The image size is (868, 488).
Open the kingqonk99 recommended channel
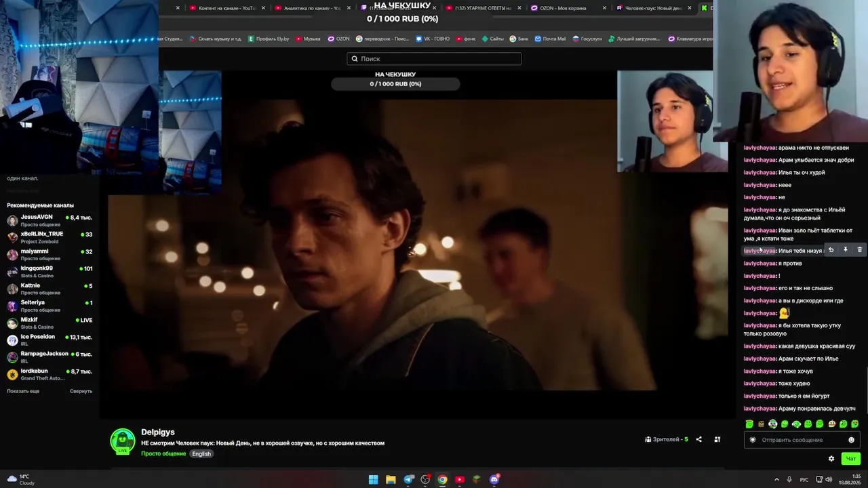(x=50, y=272)
